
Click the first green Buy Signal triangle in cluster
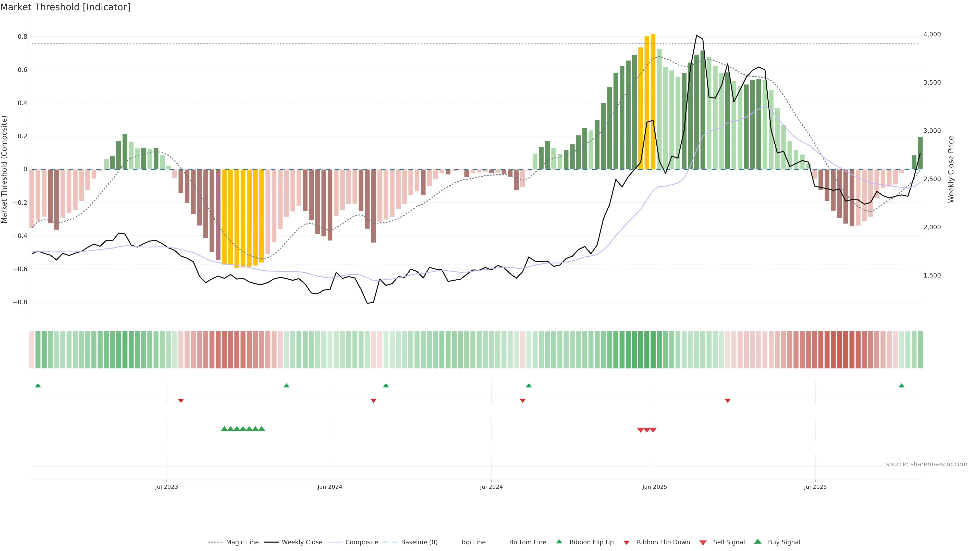pyautogui.click(x=224, y=429)
